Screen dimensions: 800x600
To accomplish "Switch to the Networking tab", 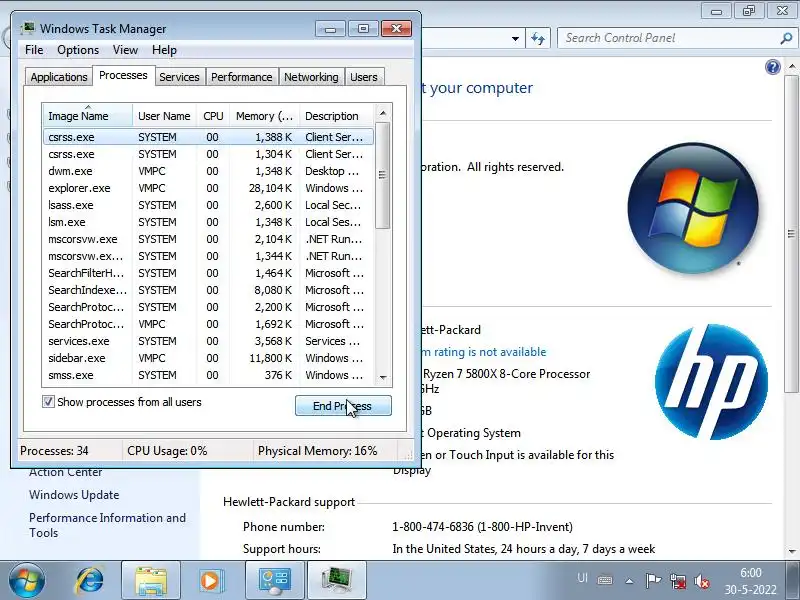I will 311,77.
